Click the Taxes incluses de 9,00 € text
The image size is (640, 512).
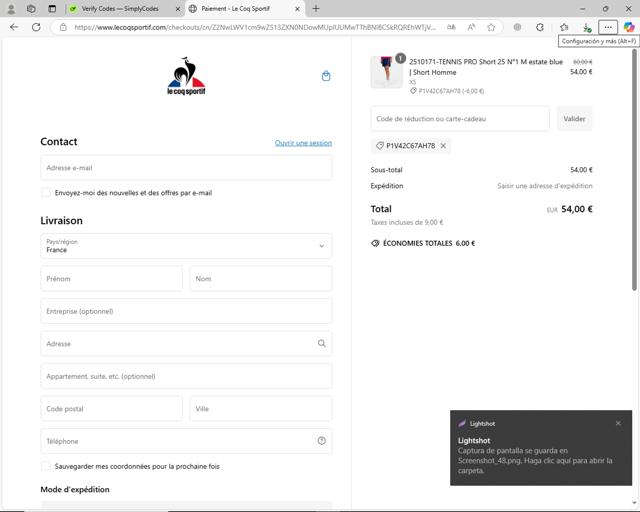tap(407, 223)
